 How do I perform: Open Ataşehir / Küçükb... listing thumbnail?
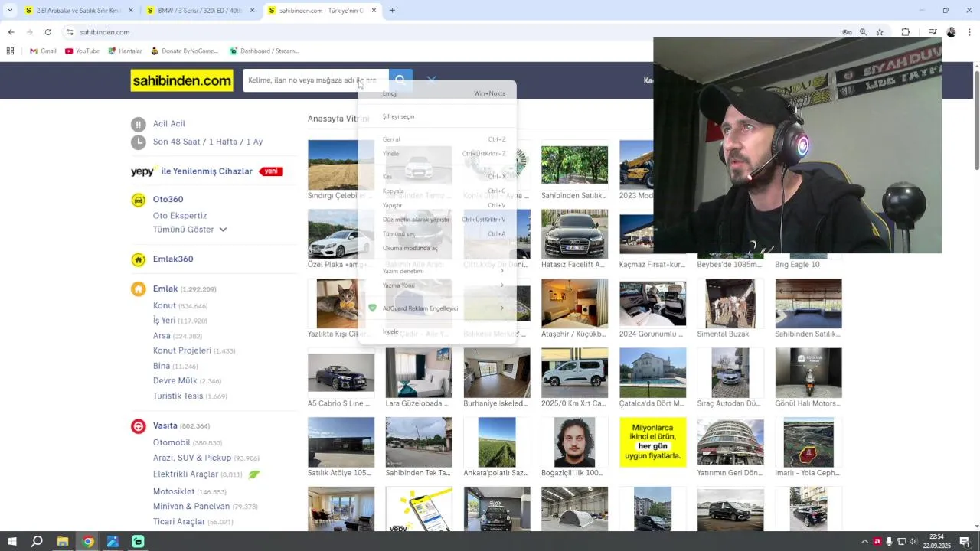pyautogui.click(x=574, y=303)
